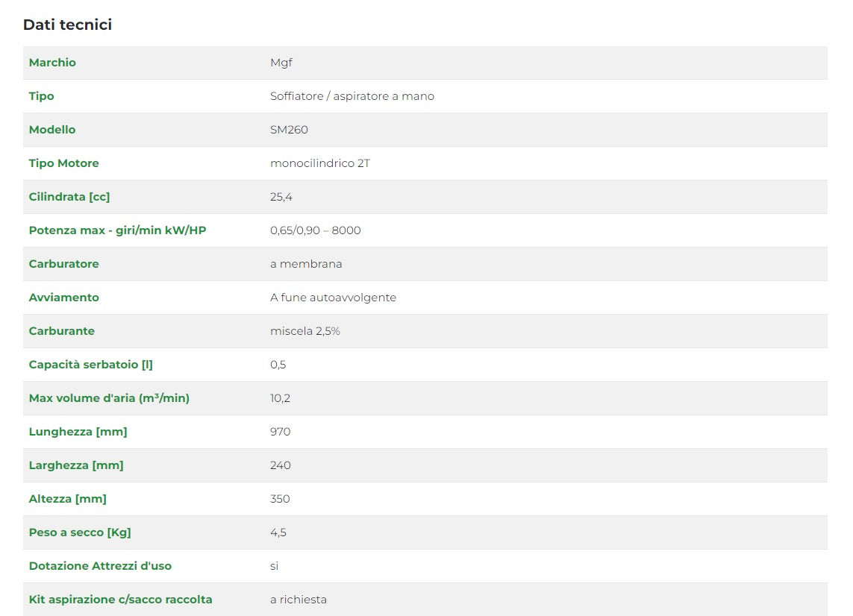Screen dimensions: 853x616
Task: Click the "a richiesta" value
Action: [298, 600]
